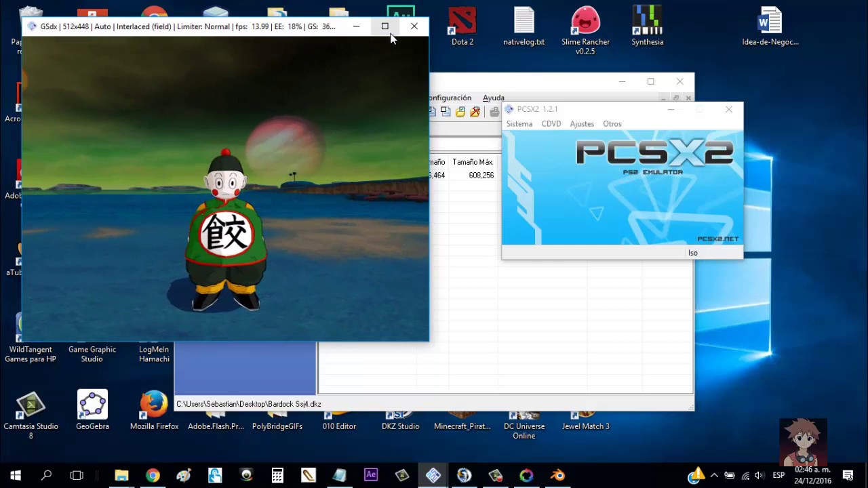Click the stacked-pages icon in DKZ toolbar

click(x=446, y=112)
